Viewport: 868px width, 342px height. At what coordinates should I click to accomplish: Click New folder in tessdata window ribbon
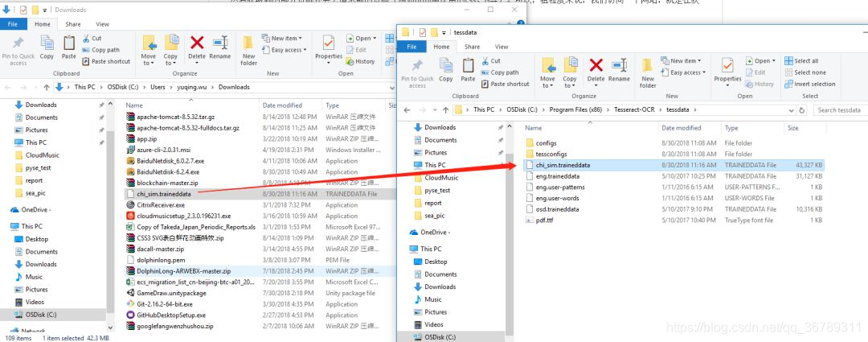click(648, 73)
